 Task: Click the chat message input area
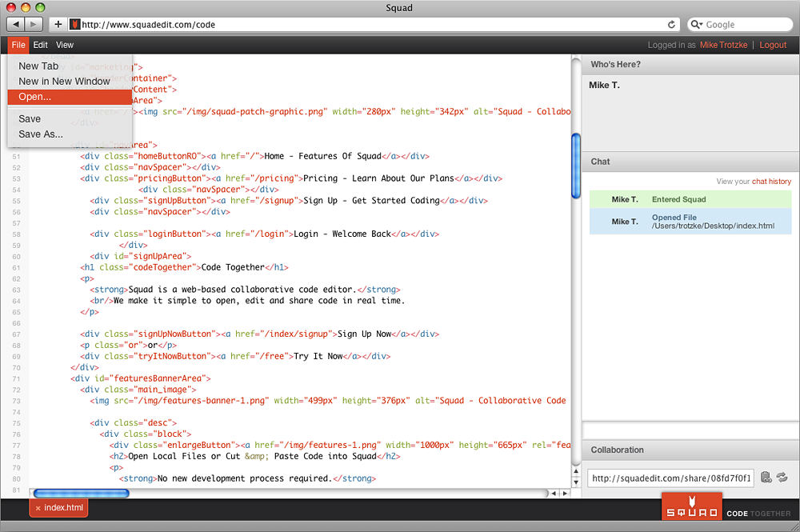click(691, 430)
